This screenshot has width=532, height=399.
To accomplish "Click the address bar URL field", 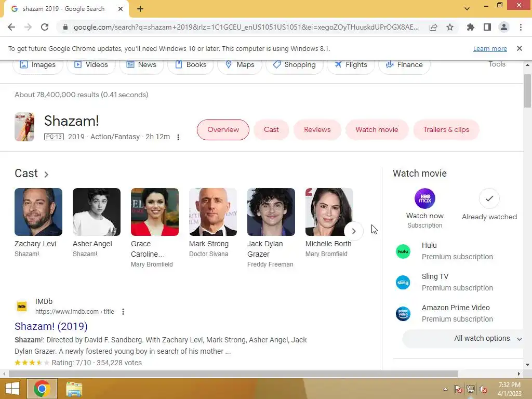I will (246, 27).
